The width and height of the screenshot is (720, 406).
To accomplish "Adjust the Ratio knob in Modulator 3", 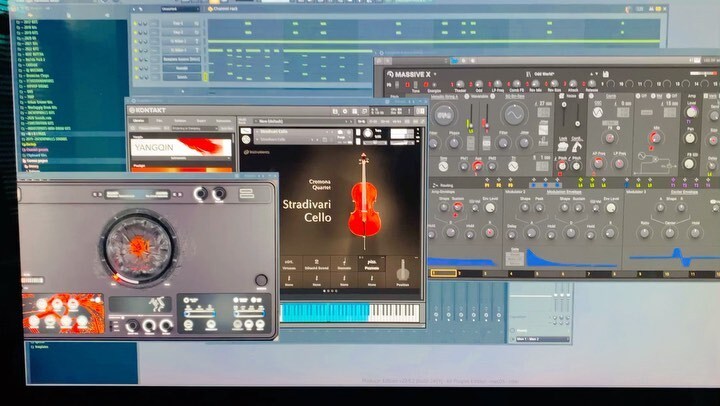I will pos(645,233).
